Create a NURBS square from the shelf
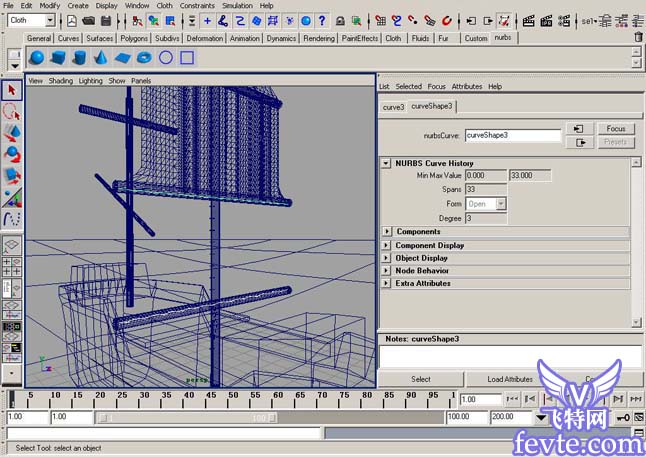Screen dimensions: 646x457 click(x=187, y=58)
